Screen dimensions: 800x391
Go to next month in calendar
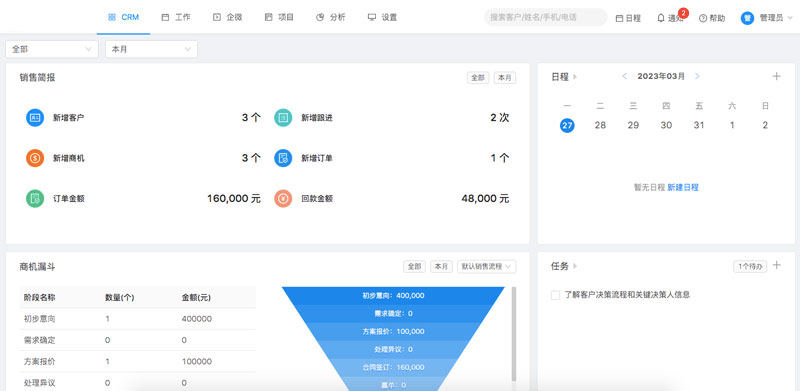697,76
